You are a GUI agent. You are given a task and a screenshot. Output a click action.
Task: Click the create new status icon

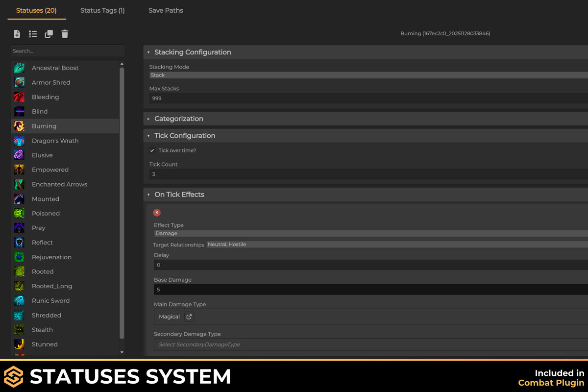(17, 34)
